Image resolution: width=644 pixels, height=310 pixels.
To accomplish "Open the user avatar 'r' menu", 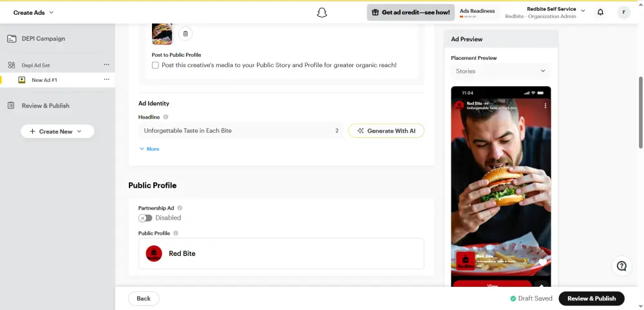I will 623,12.
